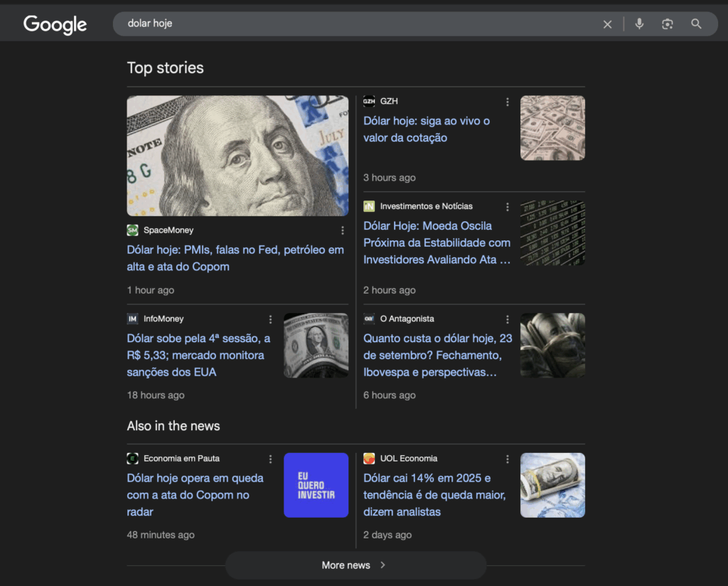Open the Benjamin Franklin banknote image

point(237,156)
